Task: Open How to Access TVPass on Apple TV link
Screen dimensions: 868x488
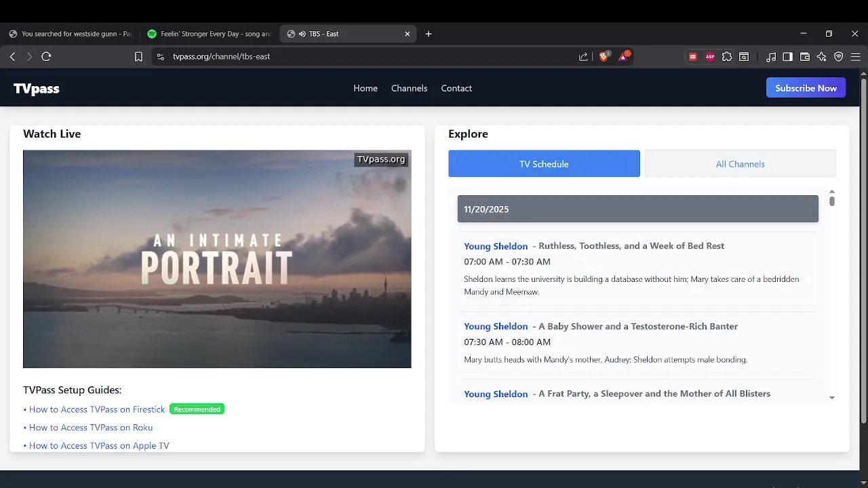Action: 99,446
